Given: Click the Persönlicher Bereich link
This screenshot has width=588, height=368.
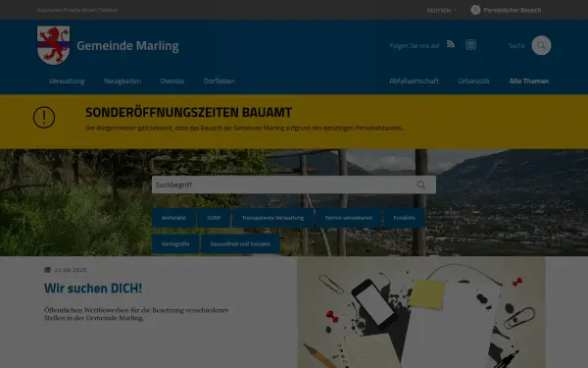Looking at the screenshot, I should [512, 10].
